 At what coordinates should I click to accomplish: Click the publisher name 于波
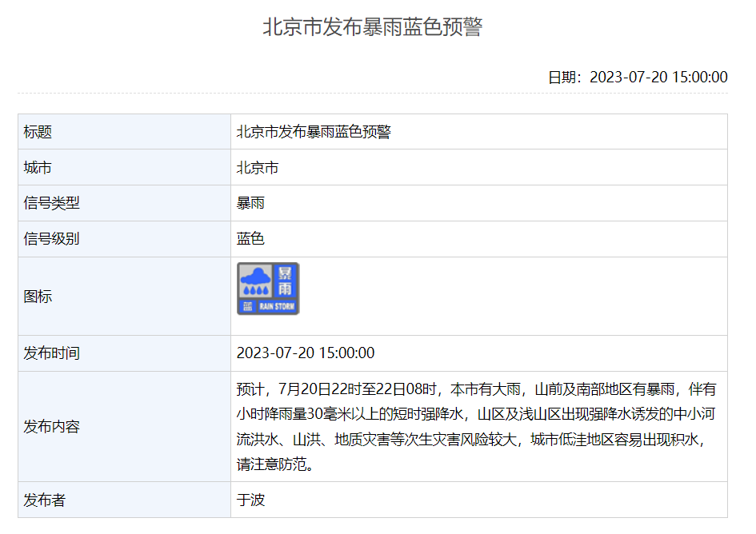tap(250, 500)
